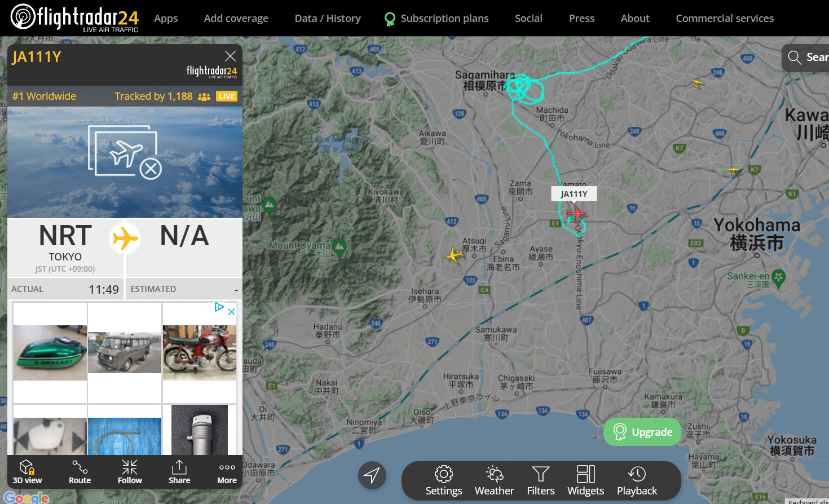Center map on my location arrow
The height and width of the screenshot is (504, 829).
[372, 475]
